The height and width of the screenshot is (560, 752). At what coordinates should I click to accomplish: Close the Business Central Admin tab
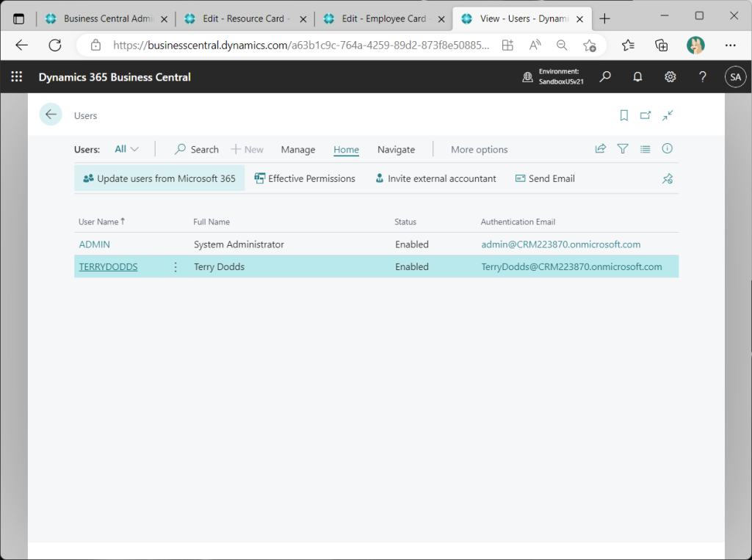(x=164, y=19)
